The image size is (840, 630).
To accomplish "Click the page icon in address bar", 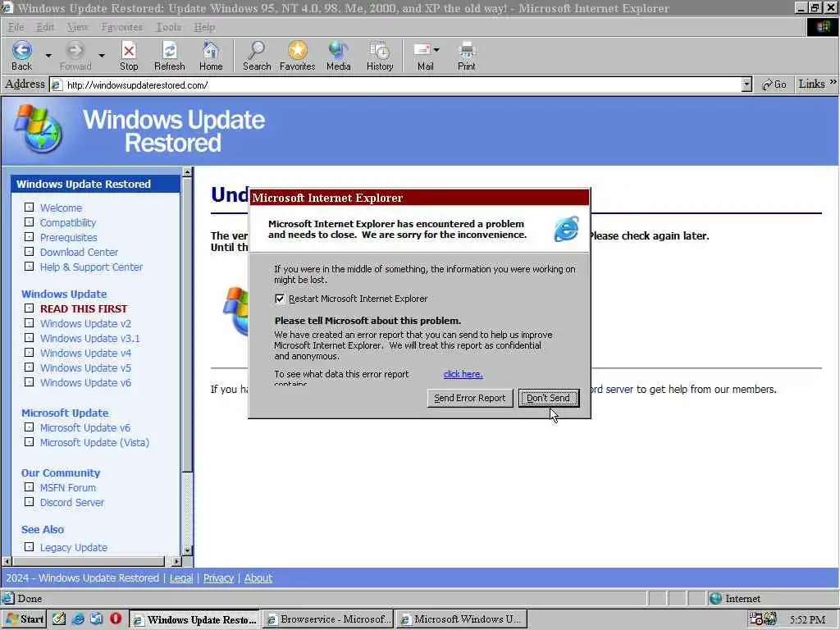I will tap(57, 84).
